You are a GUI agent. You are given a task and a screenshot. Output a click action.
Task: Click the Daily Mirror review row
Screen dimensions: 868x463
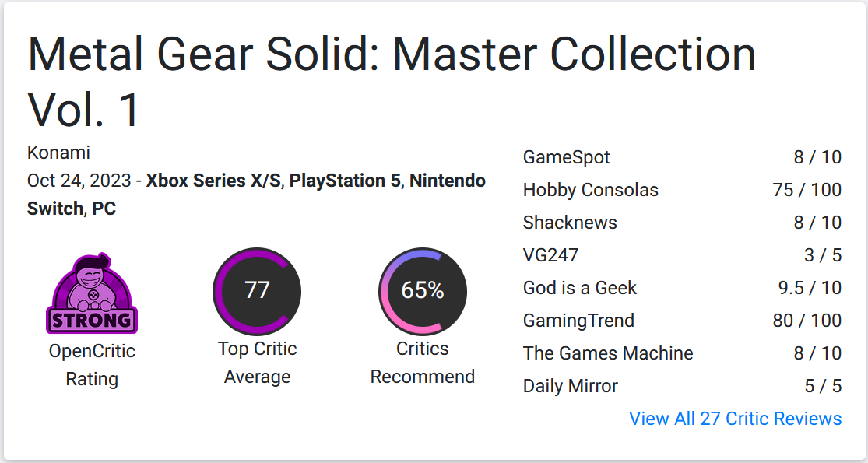(x=682, y=385)
